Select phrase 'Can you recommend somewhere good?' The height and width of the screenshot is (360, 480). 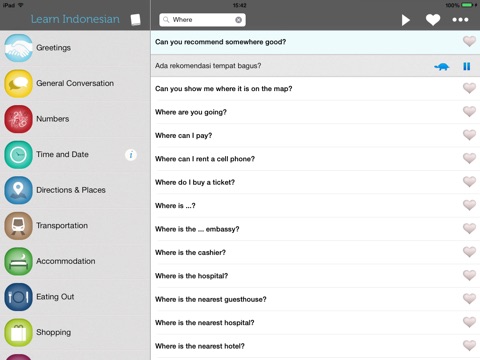pos(221,42)
